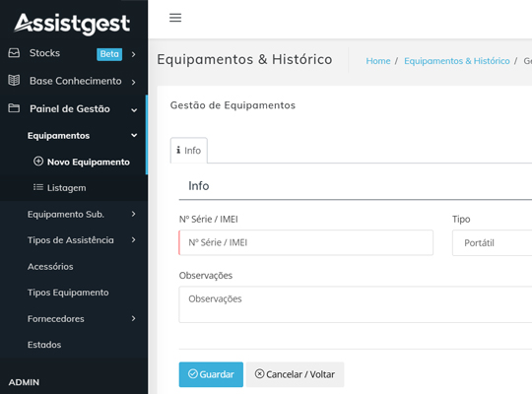Collapse the Painel de Gestão chevron
532x394 pixels.
pyautogui.click(x=134, y=110)
